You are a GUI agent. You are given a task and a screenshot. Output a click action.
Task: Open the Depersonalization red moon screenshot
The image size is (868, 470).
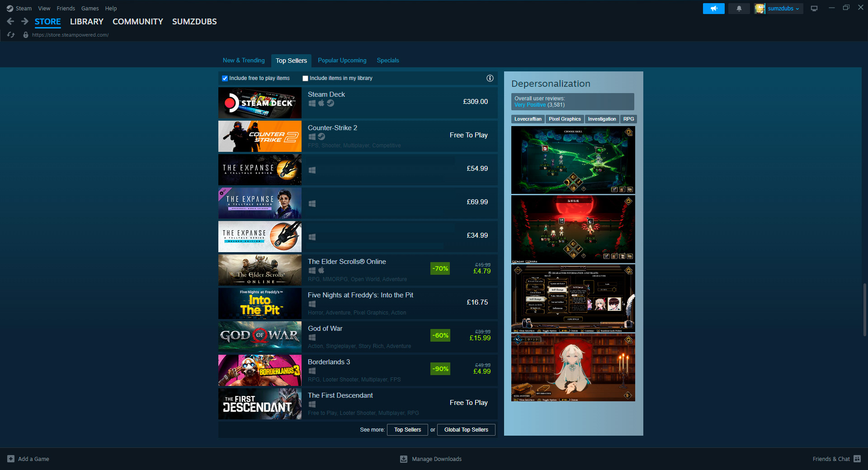(573, 229)
